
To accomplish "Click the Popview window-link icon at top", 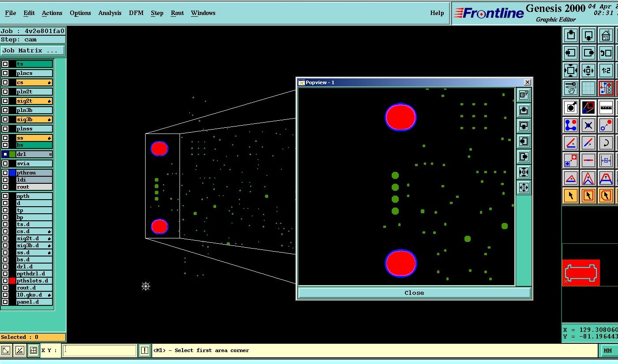I will [x=524, y=95].
